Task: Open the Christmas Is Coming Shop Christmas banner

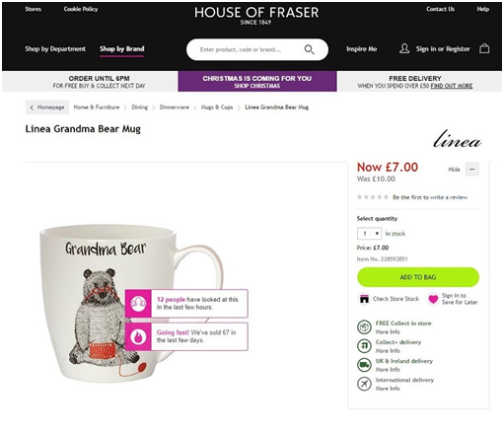Action: point(257,82)
